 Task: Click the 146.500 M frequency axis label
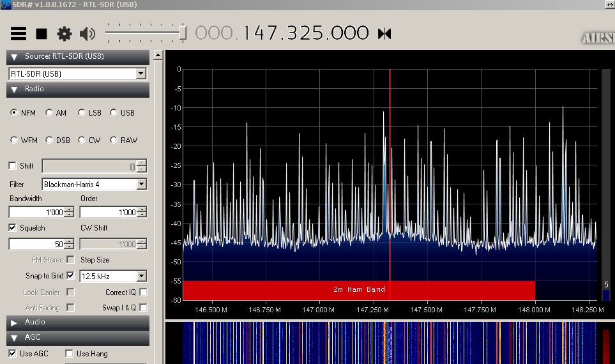click(x=211, y=310)
